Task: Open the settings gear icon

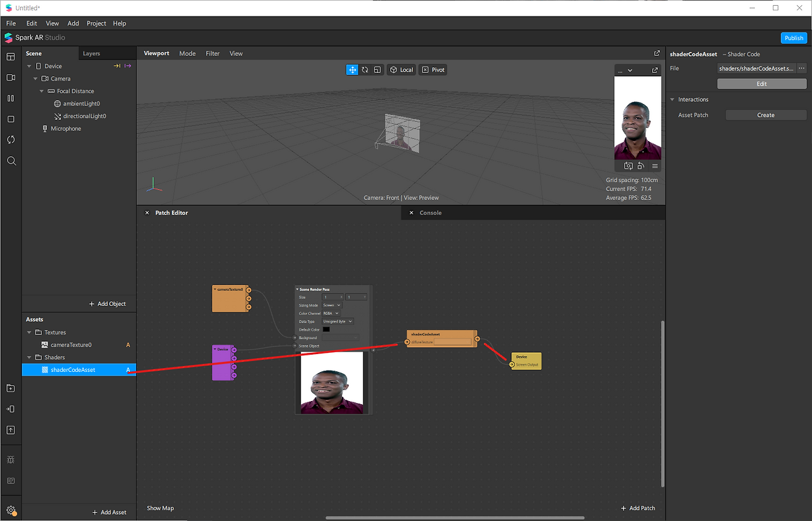Action: click(x=11, y=510)
